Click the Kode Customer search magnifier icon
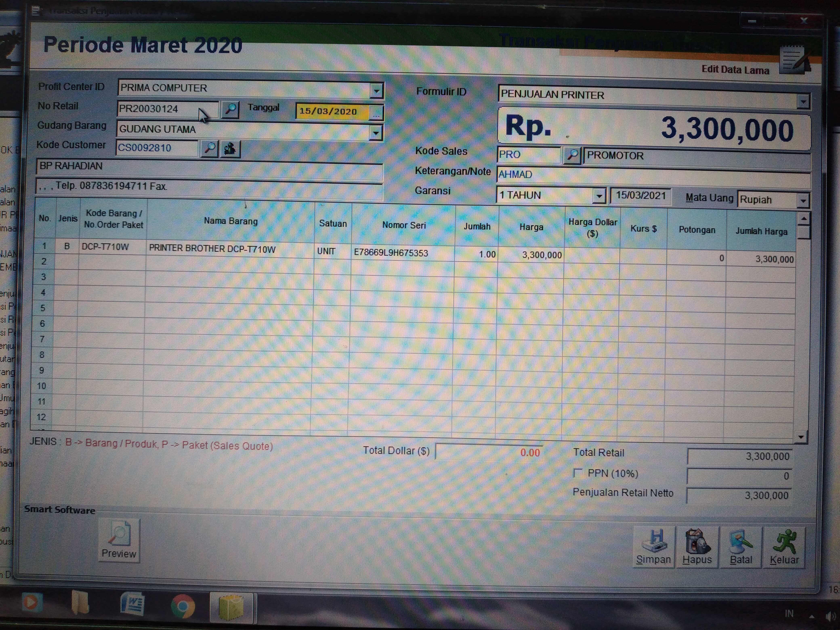The image size is (840, 630). (209, 148)
